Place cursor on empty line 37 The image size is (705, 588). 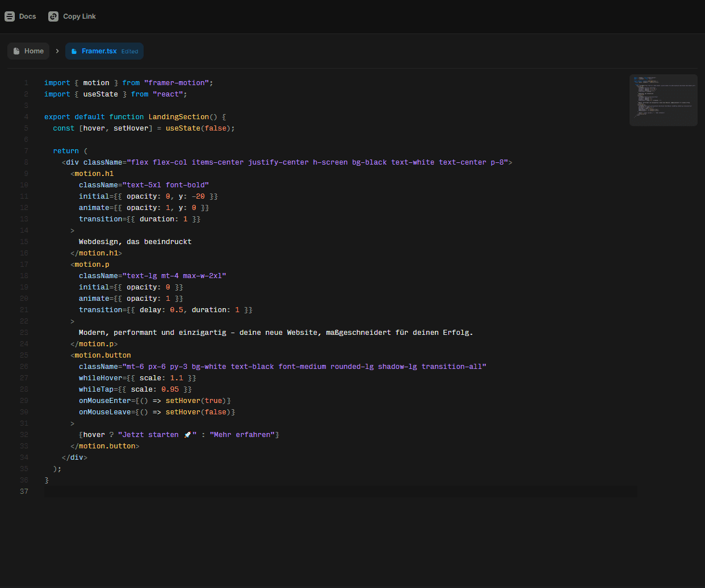[x=341, y=492]
